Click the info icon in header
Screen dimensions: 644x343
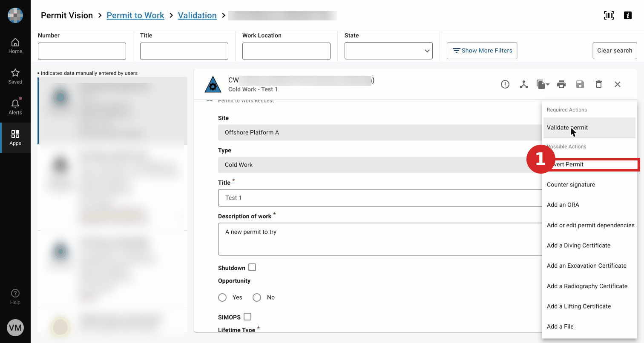pos(628,15)
